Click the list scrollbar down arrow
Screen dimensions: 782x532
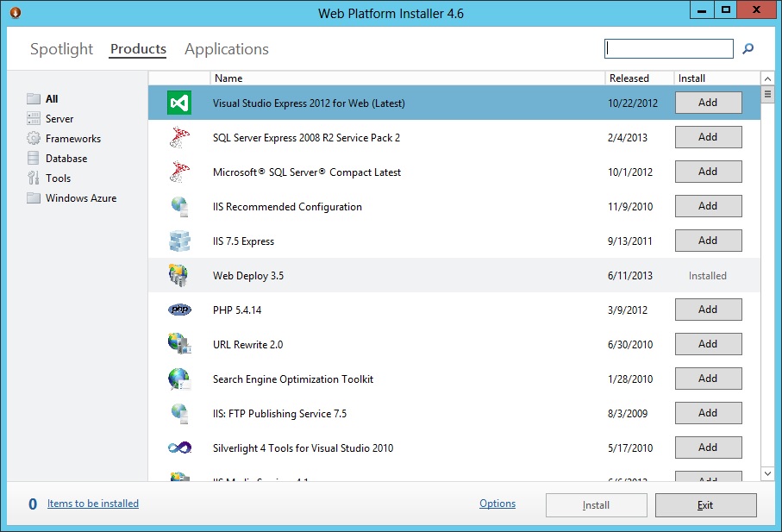tap(767, 473)
